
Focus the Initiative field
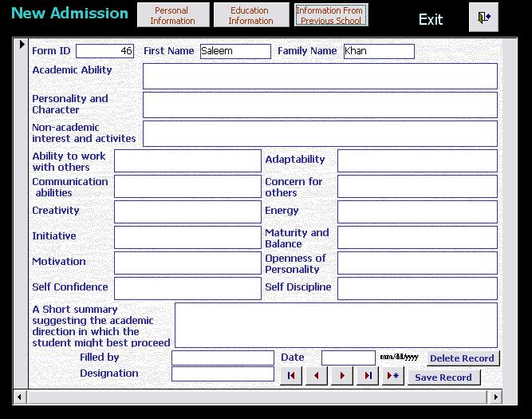coord(187,237)
